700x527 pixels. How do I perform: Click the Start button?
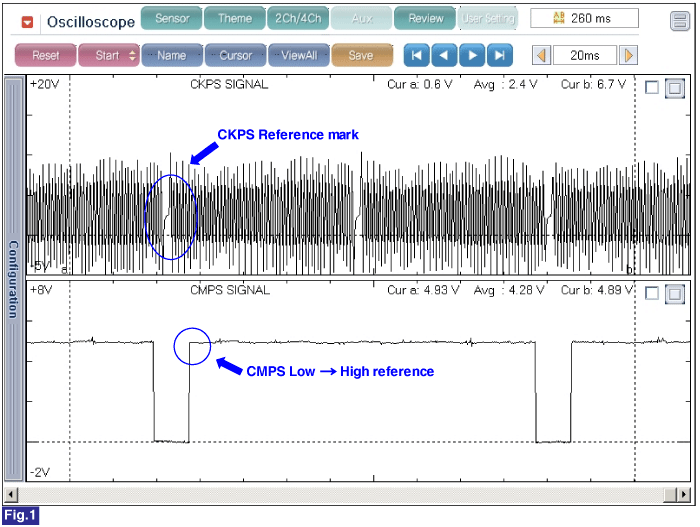(109, 55)
